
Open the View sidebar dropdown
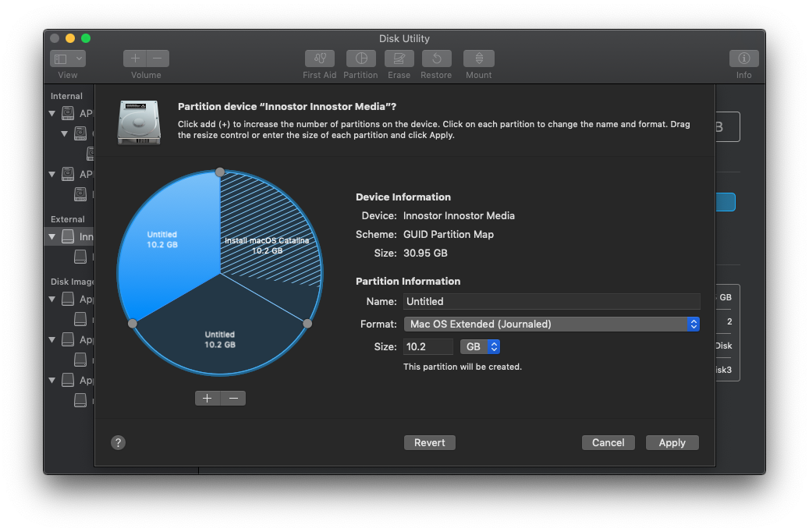pyautogui.click(x=68, y=59)
